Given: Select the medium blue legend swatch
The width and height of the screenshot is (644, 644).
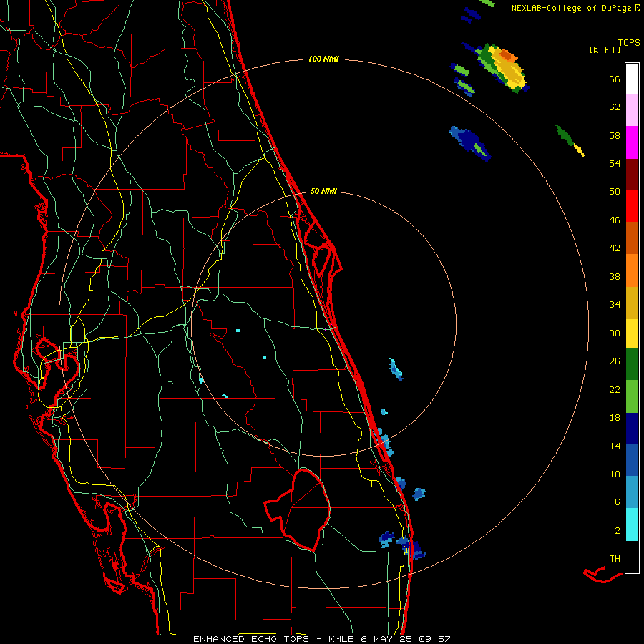Looking at the screenshot, I should 632,460.
